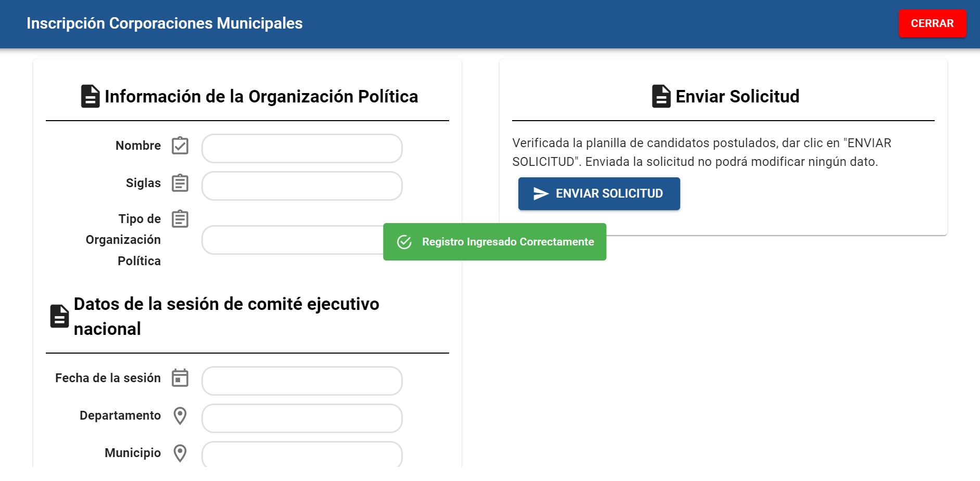Click the Inscripción Corporaciones Municipales header title
This screenshot has width=980, height=481.
[164, 23]
